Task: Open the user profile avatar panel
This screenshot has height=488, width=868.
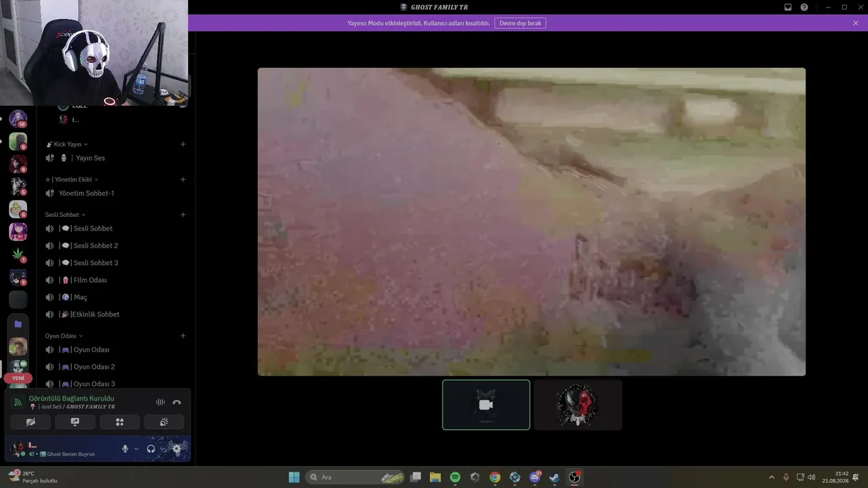Action: [x=18, y=449]
